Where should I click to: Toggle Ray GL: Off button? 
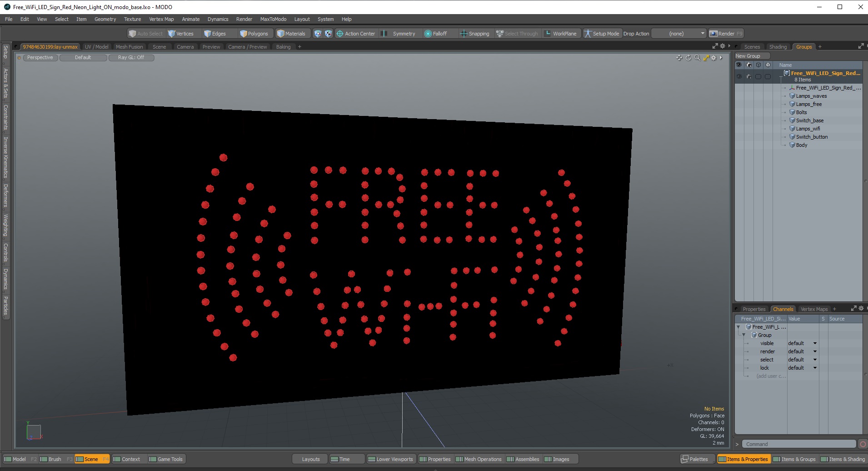[x=131, y=58]
